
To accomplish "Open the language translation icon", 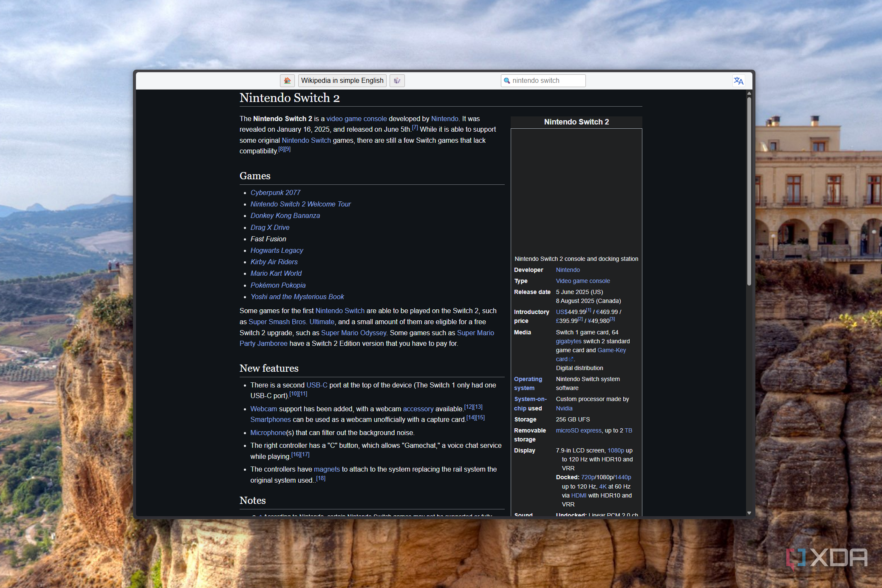I will coord(738,81).
